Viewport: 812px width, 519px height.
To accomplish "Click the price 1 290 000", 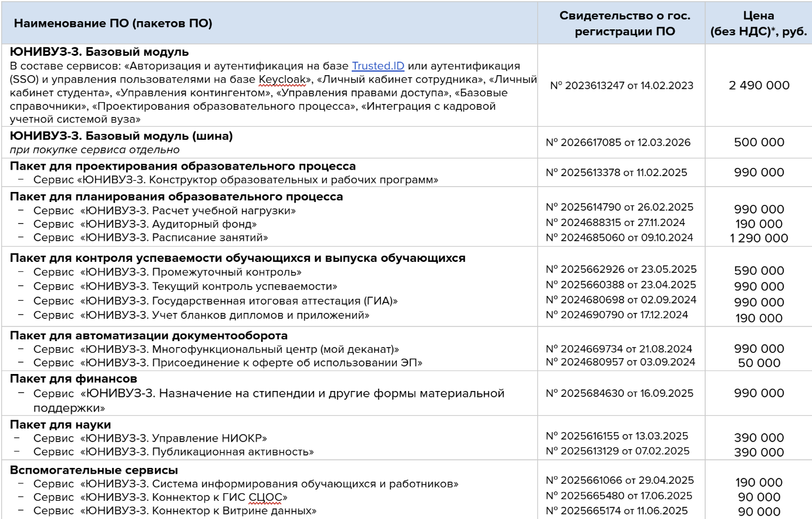I will point(759,238).
